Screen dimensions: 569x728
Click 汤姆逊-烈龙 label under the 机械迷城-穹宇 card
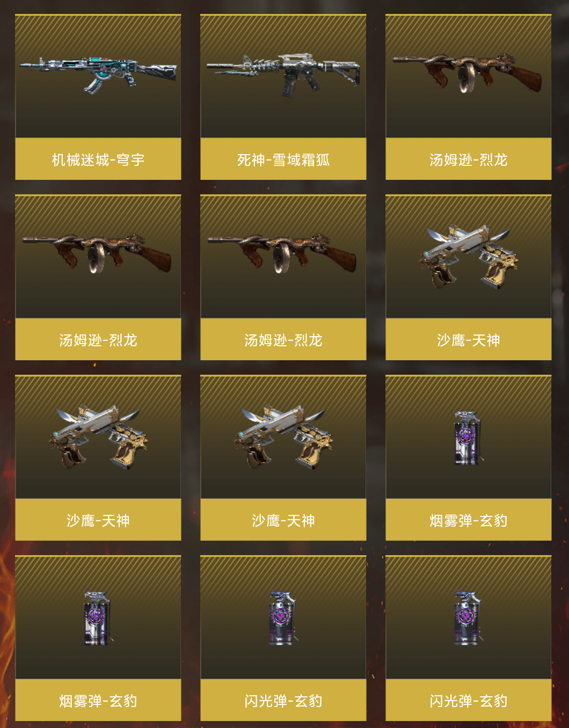pyautogui.click(x=98, y=340)
